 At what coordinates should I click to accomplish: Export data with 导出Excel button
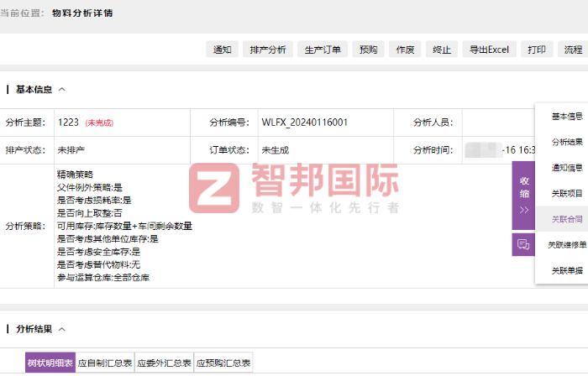(489, 50)
